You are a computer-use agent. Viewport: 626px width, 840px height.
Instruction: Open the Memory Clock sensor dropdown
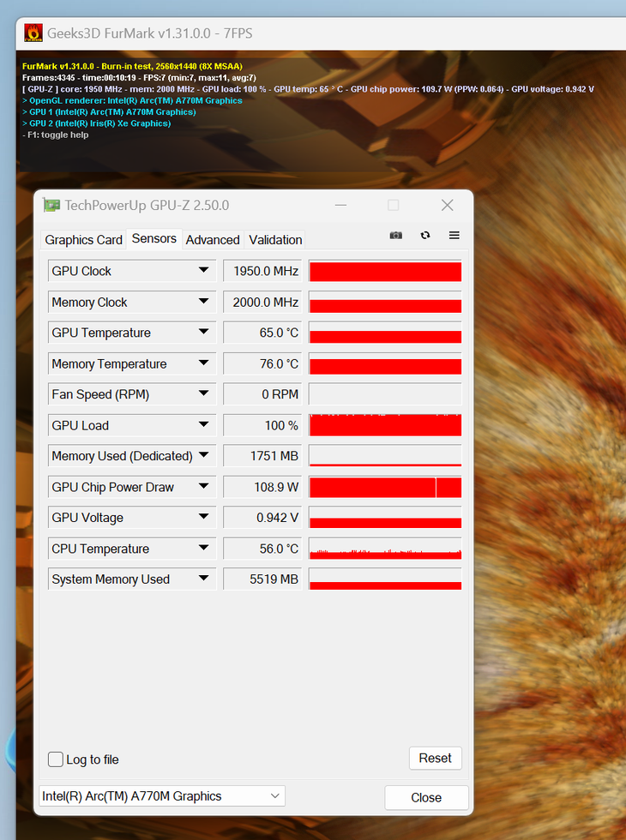[204, 301]
